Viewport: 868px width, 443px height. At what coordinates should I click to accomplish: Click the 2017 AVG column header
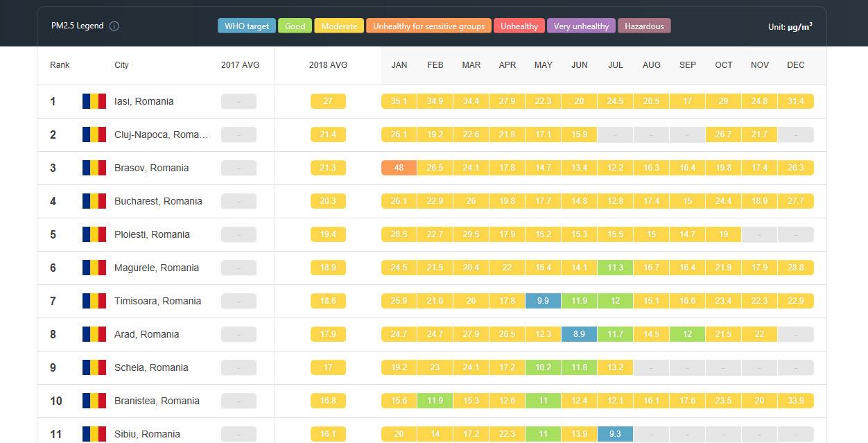[240, 65]
